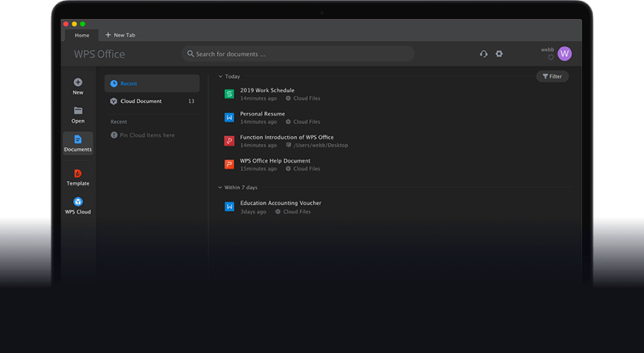Screen dimensions: 644x353
Task: Open Education Accounting Voucher document
Action: pyautogui.click(x=280, y=203)
